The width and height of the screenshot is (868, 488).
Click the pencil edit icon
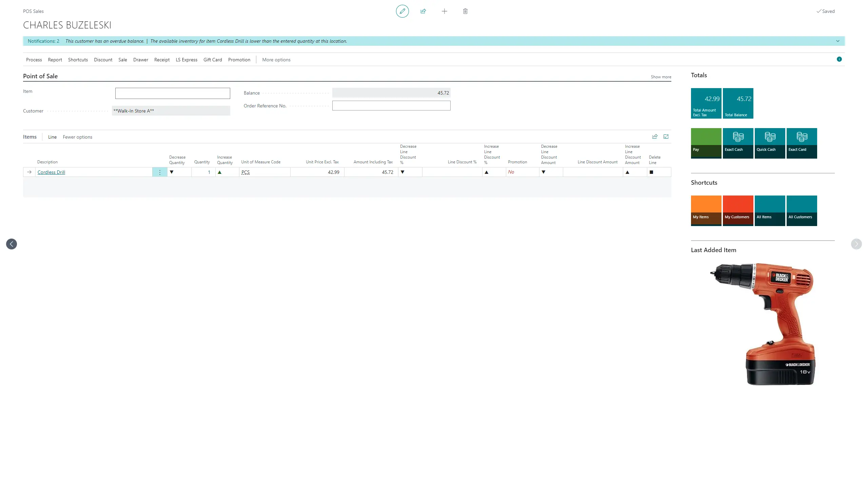pos(402,11)
